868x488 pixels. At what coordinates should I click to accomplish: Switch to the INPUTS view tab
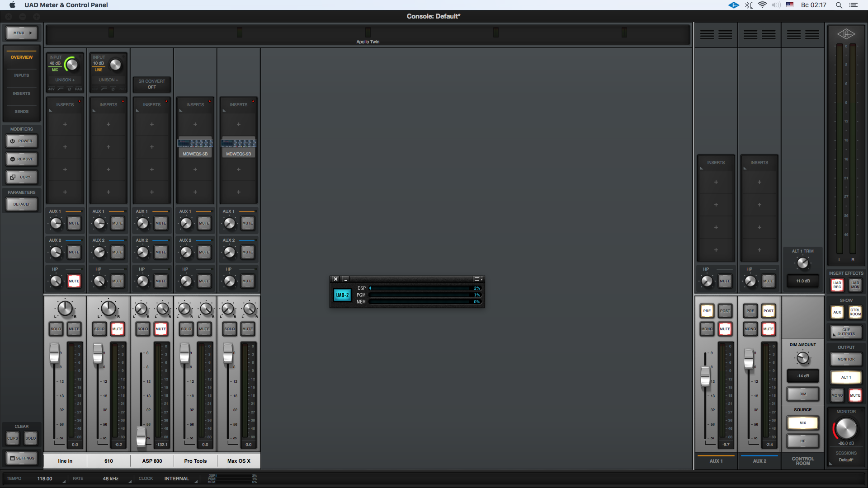pyautogui.click(x=22, y=75)
